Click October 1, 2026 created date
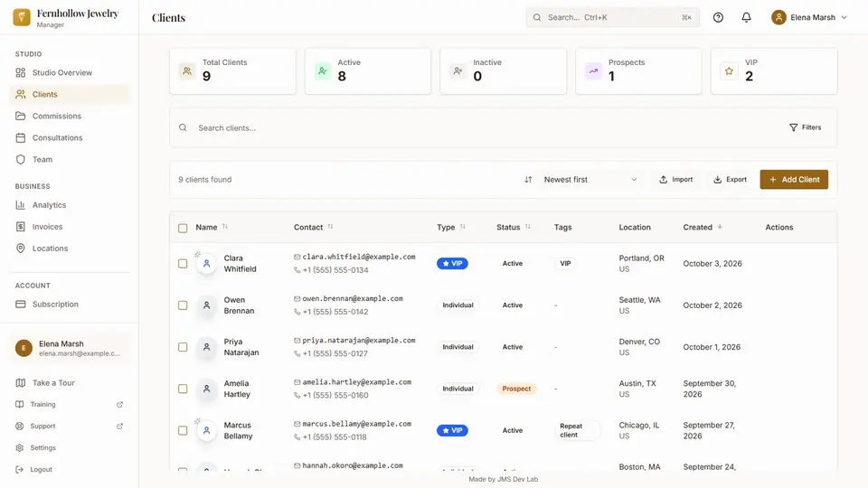This screenshot has width=868, height=488. (712, 347)
